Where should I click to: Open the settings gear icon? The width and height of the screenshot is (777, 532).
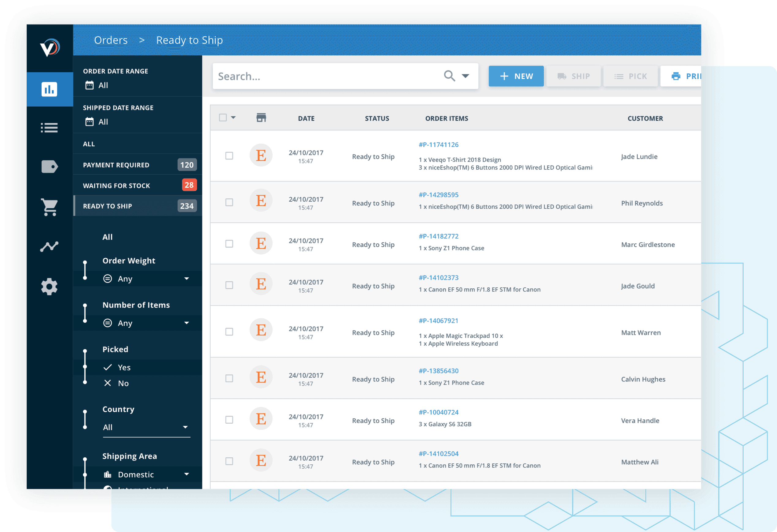coord(49,287)
